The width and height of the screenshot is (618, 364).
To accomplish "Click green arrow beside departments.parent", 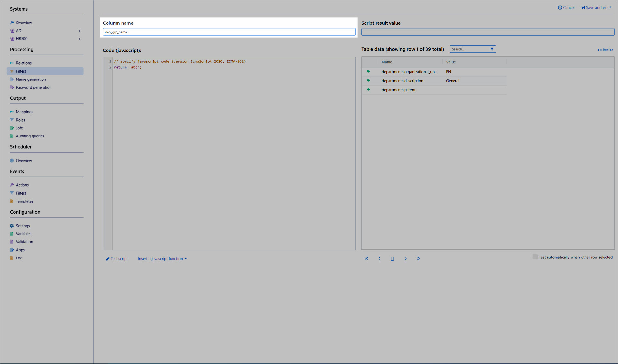I will point(368,89).
